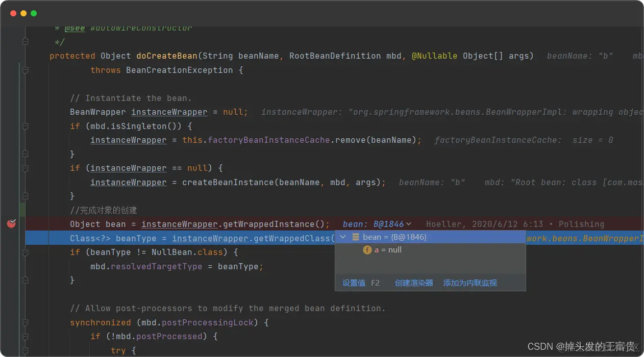This screenshot has height=357, width=644.
Task: Select the 'bean = {B@1846}' row text
Action: click(x=394, y=237)
